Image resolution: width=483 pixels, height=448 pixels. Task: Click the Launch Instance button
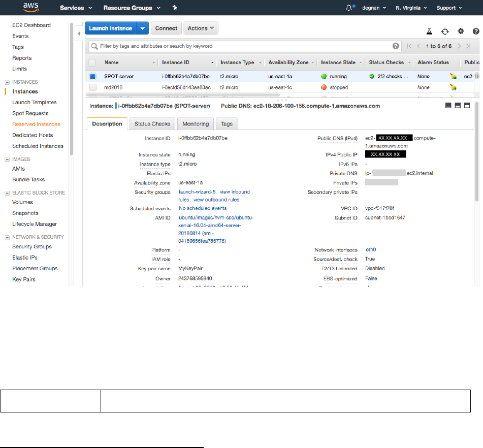[x=111, y=28]
